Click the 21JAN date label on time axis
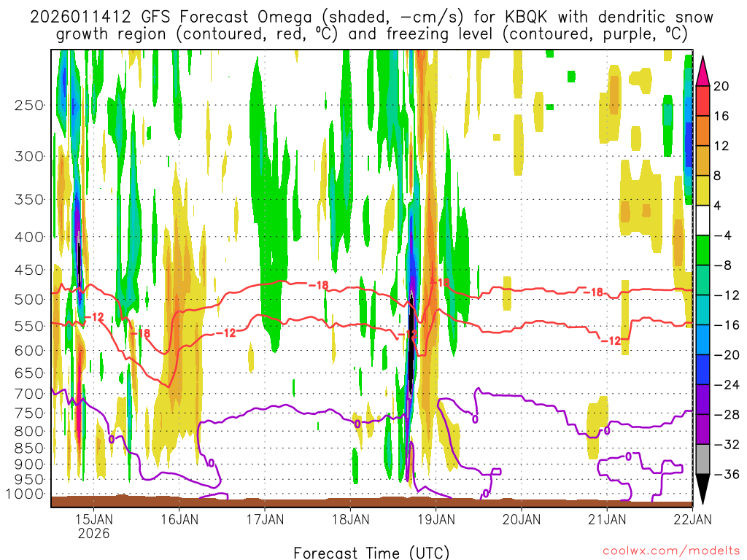 [x=607, y=519]
